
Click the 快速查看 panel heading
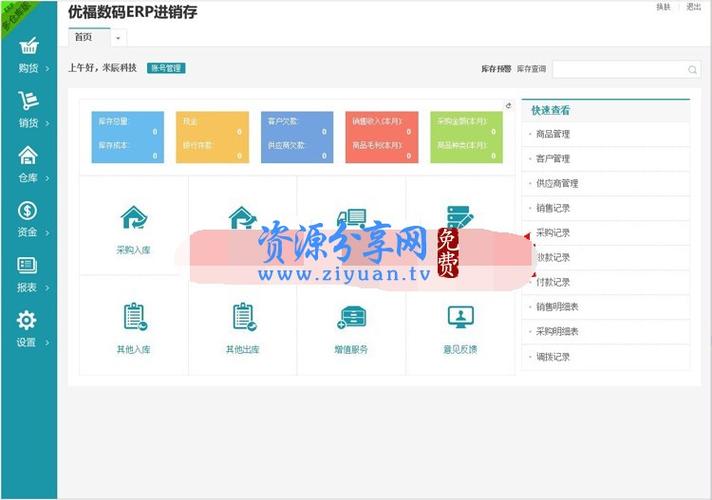(x=550, y=110)
